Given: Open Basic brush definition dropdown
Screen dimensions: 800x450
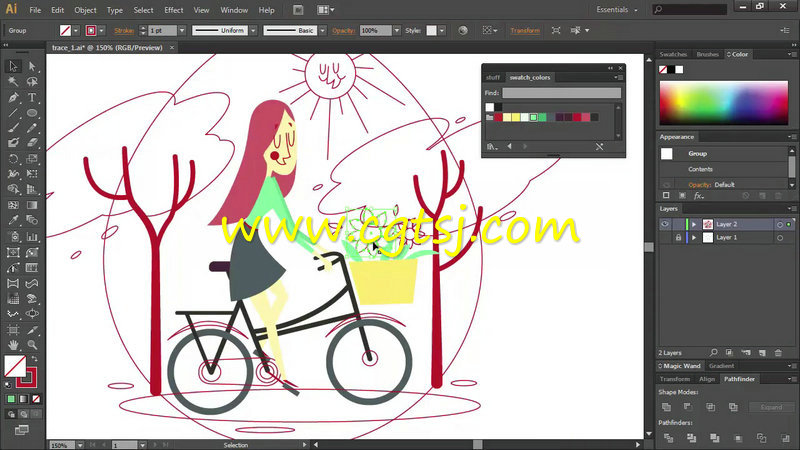Looking at the screenshot, I should (x=322, y=31).
